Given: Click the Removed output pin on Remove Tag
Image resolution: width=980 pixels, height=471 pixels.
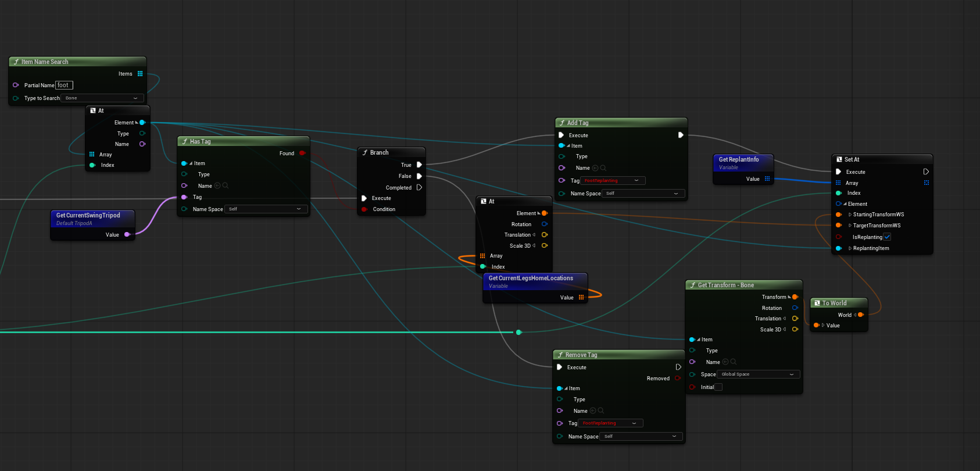Looking at the screenshot, I should pyautogui.click(x=678, y=379).
